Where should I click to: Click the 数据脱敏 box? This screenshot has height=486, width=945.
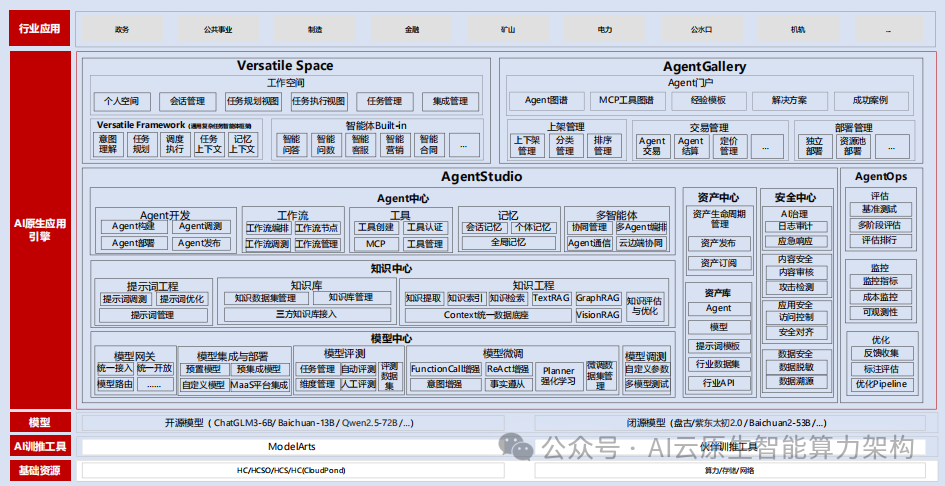tap(796, 365)
